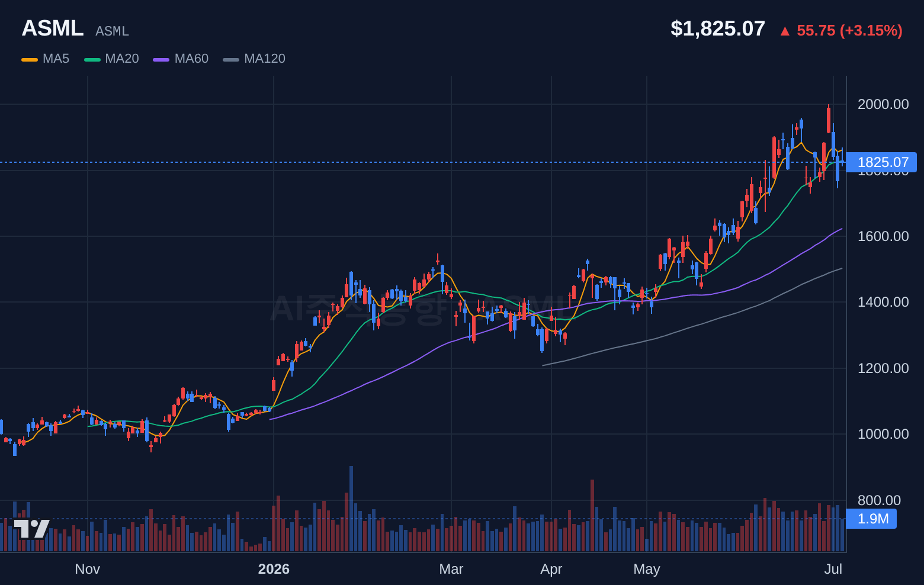
Task: Click the 2026 time axis label
Action: 274,569
